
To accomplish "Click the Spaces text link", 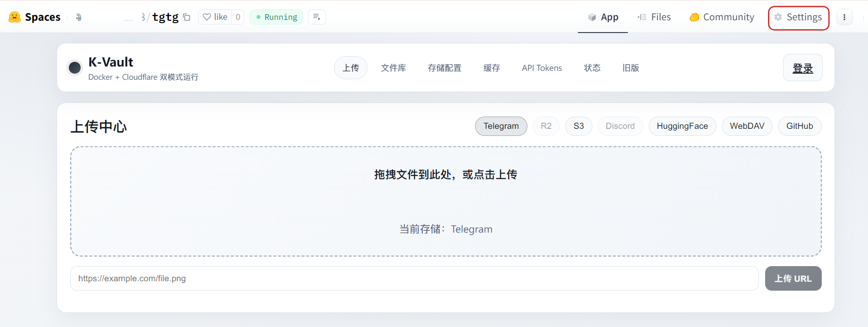I will click(x=42, y=17).
